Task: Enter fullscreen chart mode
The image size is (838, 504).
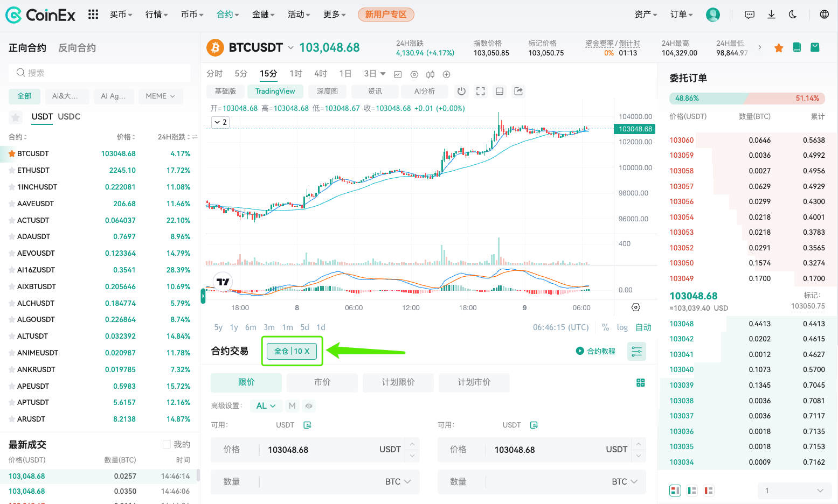Action: tap(481, 92)
